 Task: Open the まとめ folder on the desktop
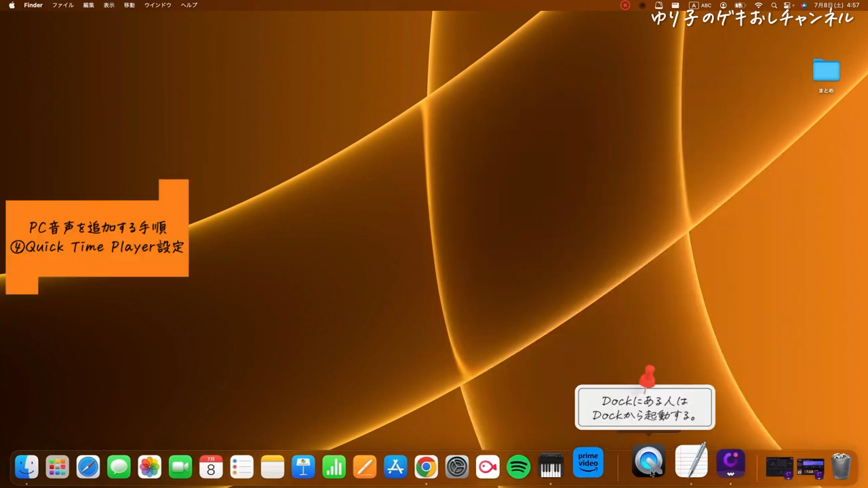[x=826, y=72]
